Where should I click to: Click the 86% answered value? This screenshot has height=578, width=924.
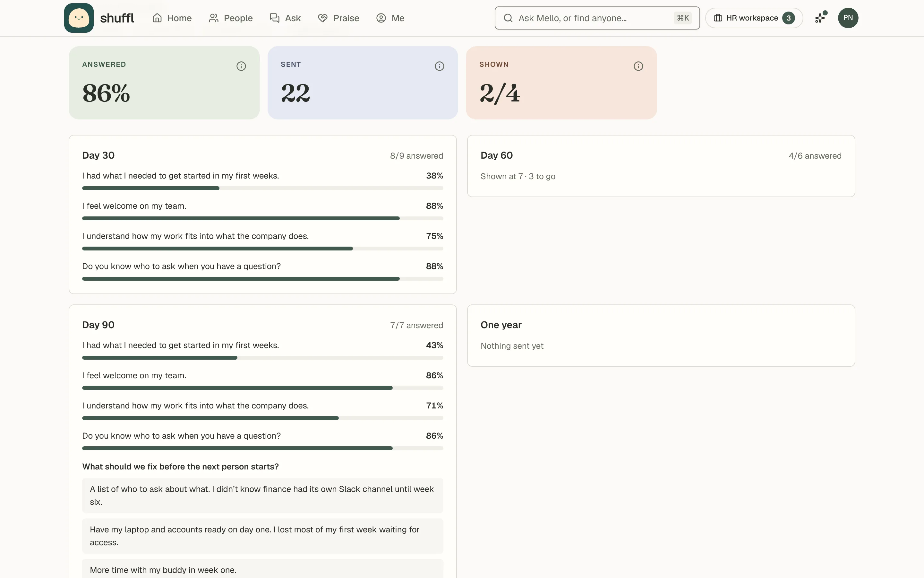click(x=106, y=93)
